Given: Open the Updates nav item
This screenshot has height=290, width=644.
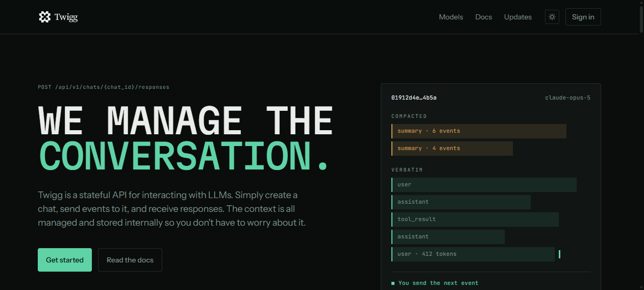Looking at the screenshot, I should pos(518,17).
